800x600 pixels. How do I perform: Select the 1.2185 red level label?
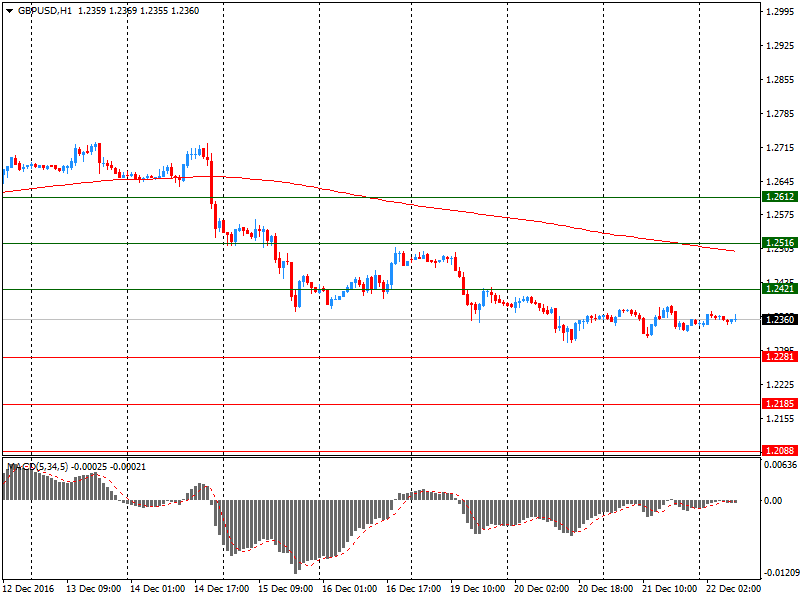(780, 404)
